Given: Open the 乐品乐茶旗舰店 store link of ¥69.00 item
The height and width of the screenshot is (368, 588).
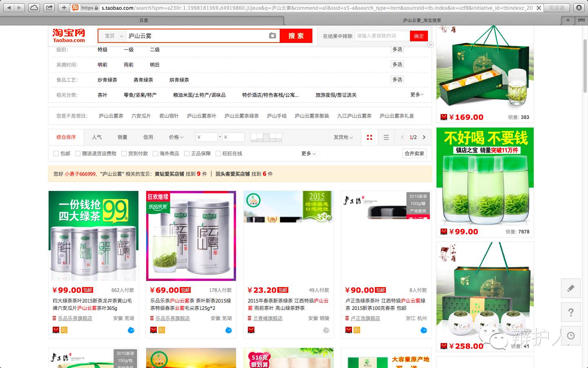Looking at the screenshot, I should tap(172, 319).
